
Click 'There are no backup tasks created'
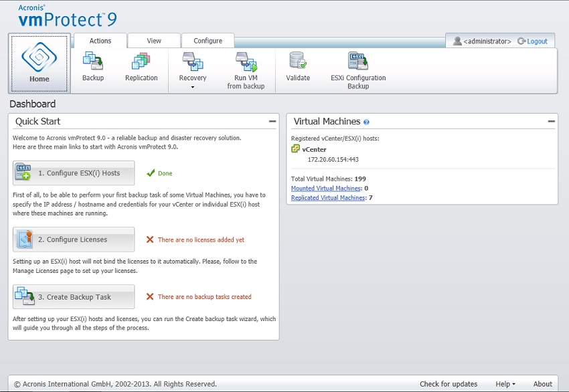point(204,296)
